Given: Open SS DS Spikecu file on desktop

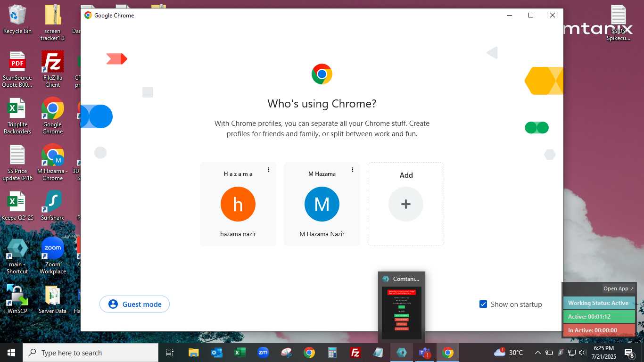Looking at the screenshot, I should (x=619, y=22).
